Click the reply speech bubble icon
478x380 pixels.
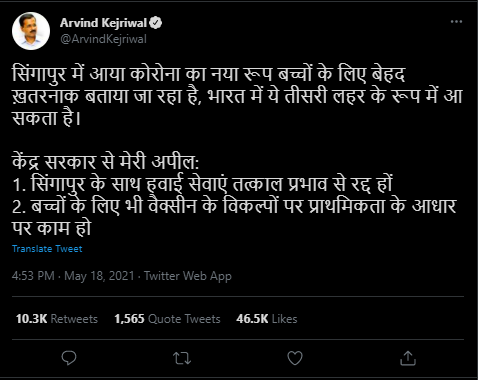[x=69, y=358]
